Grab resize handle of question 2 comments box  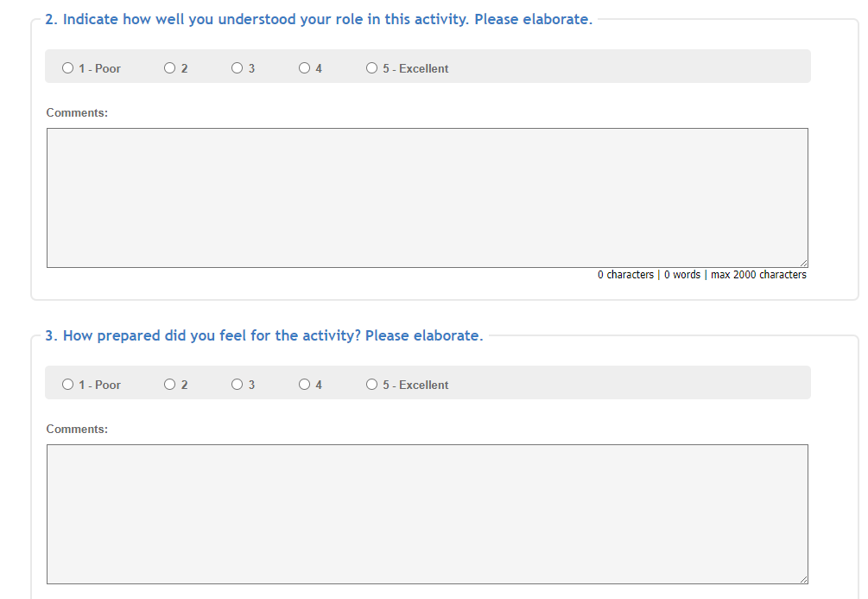coord(804,263)
